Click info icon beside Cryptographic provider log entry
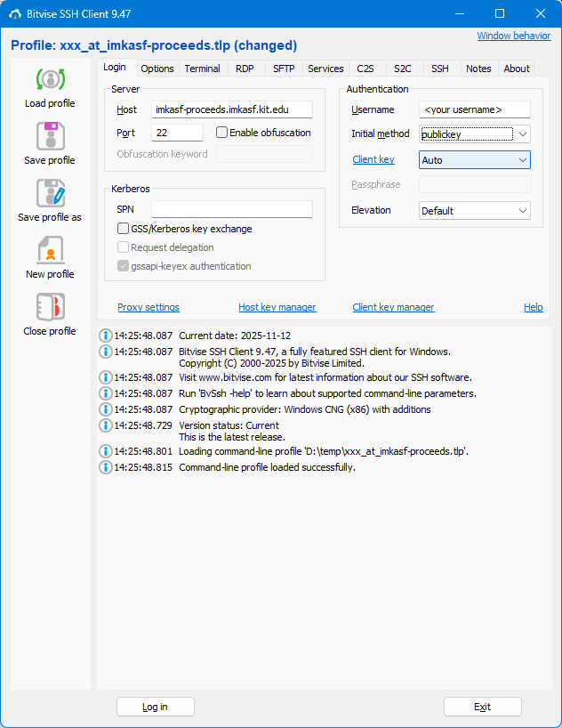Image resolution: width=562 pixels, height=728 pixels. pyautogui.click(x=106, y=409)
